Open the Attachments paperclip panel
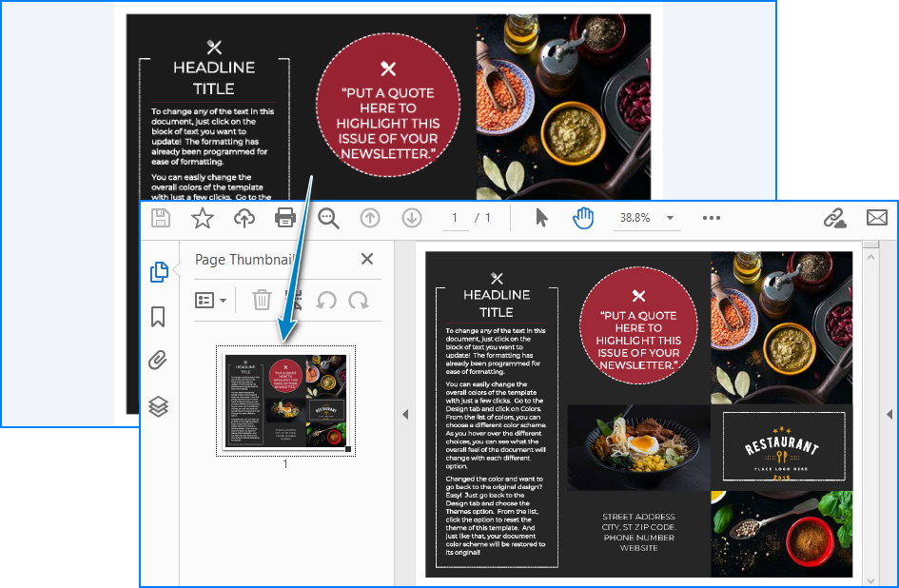Screen dimensions: 899x588 [159, 361]
